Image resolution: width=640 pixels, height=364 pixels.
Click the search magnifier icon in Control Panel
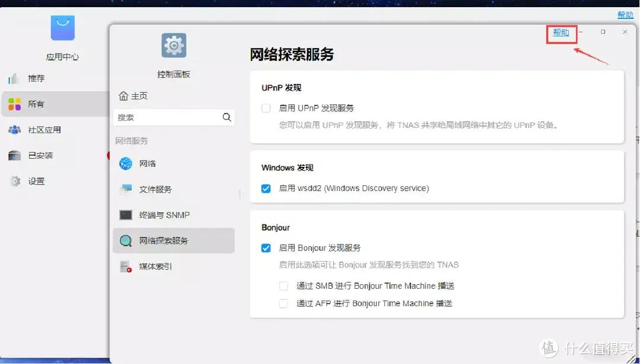226,117
